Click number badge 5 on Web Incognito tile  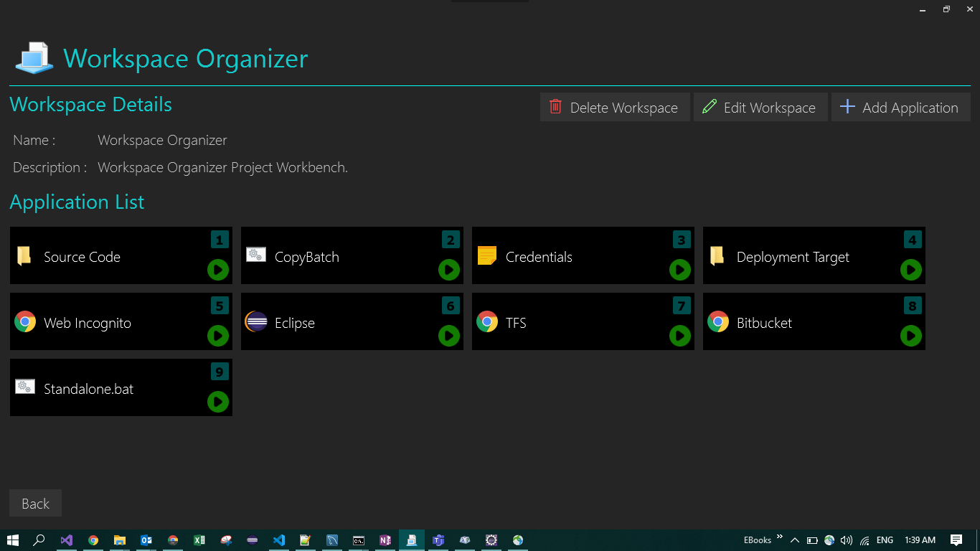pos(220,306)
